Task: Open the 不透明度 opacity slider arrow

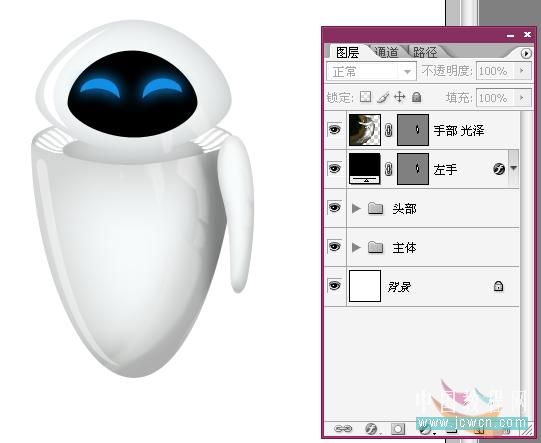Action: coord(522,71)
